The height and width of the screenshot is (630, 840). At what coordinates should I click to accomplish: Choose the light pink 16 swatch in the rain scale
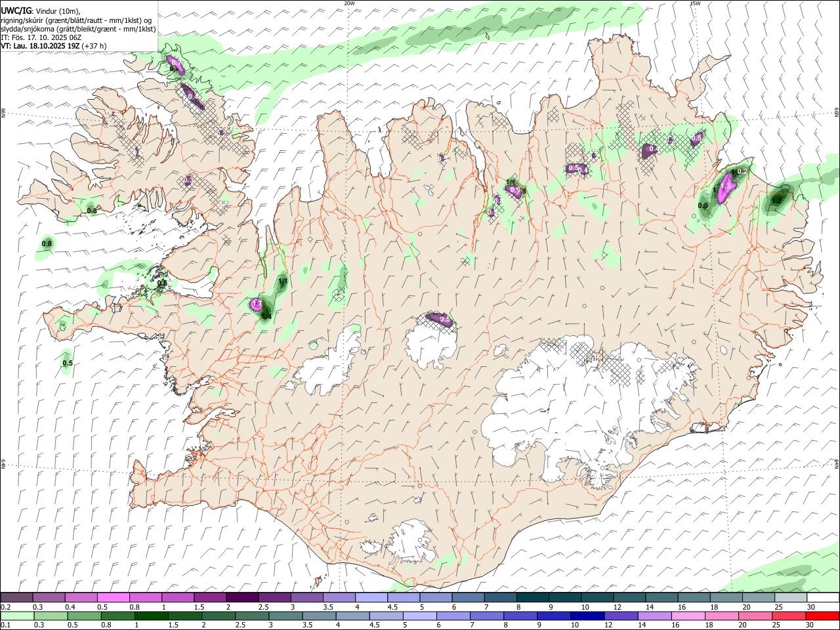(688, 616)
